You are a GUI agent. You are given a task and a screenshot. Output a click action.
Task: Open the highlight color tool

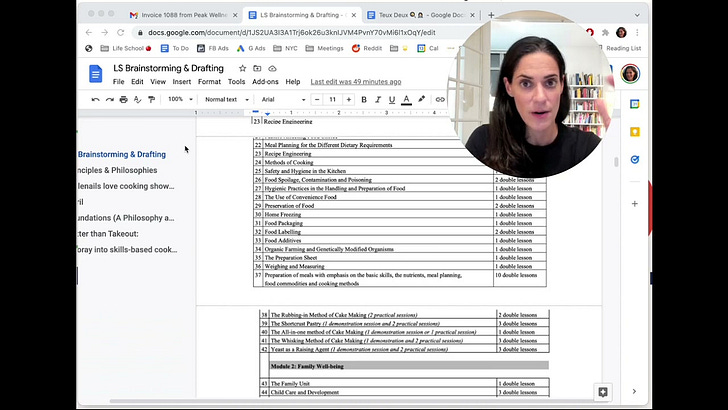coord(422,99)
